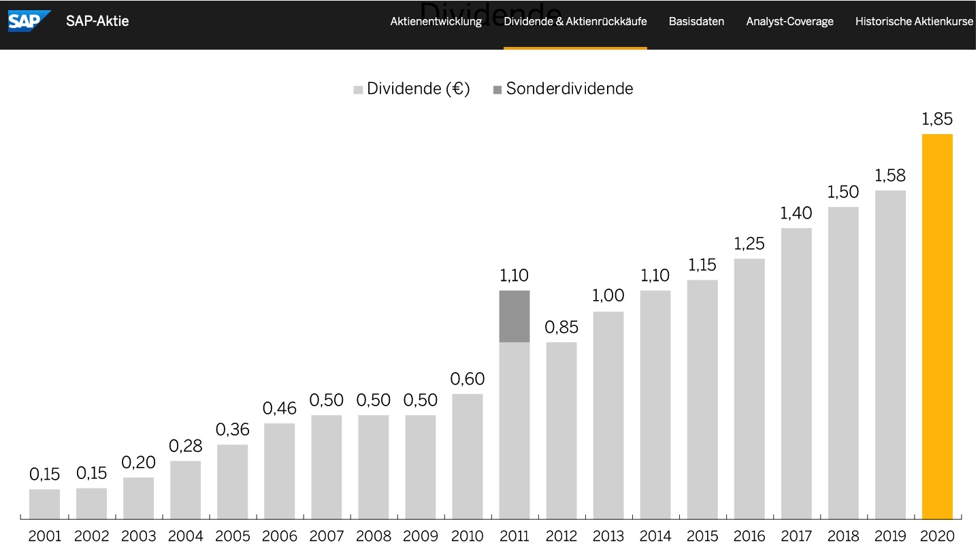980x560 pixels.
Task: Click the SAP logo icon
Action: [x=29, y=21]
